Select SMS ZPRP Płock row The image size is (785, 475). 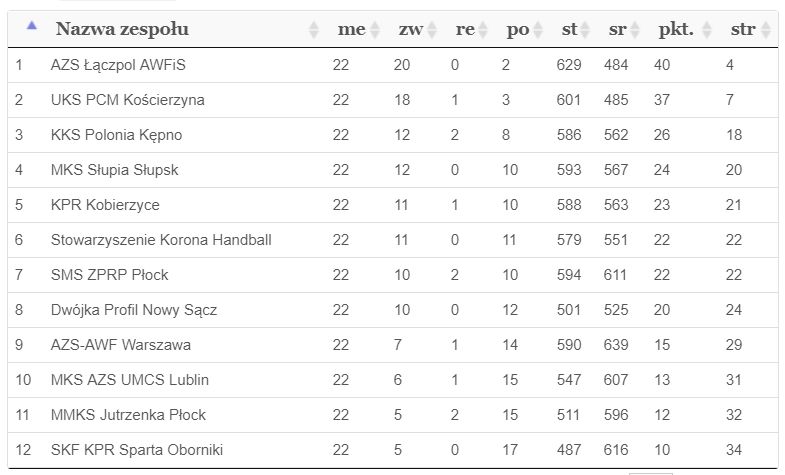[x=393, y=275]
